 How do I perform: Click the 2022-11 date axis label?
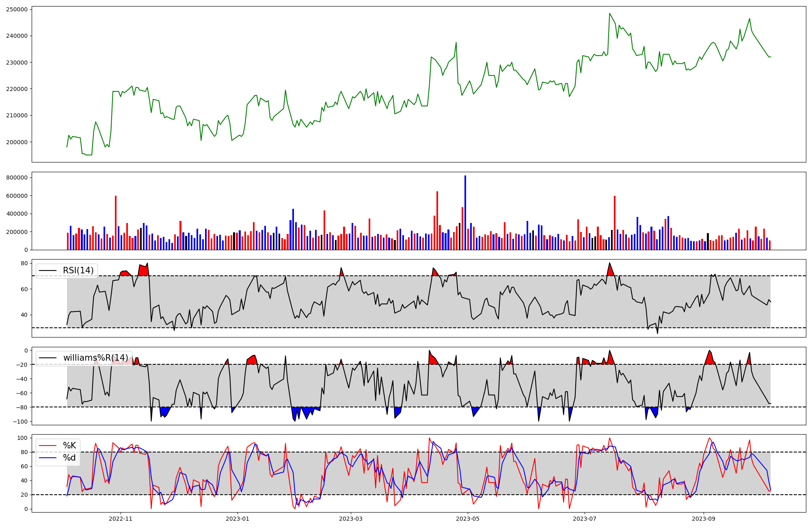(121, 518)
